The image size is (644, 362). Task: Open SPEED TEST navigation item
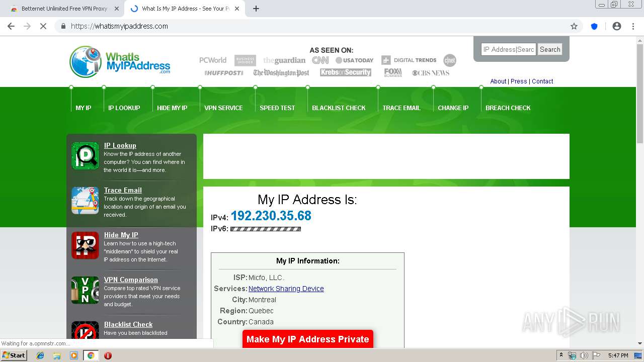(x=277, y=108)
